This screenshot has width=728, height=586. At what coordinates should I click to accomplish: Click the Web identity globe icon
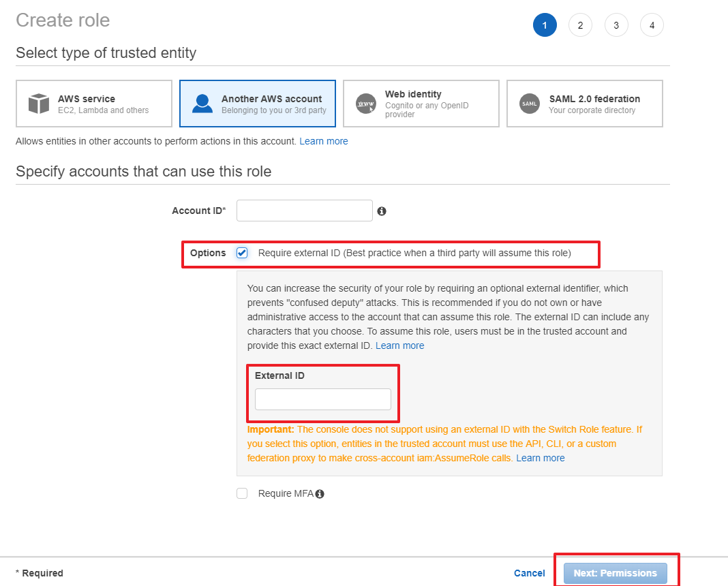tap(366, 104)
